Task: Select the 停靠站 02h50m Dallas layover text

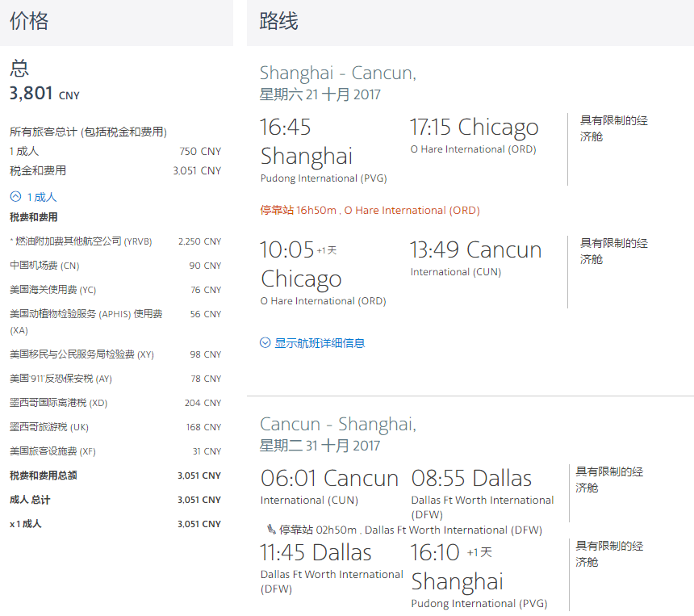Action: 410,530
